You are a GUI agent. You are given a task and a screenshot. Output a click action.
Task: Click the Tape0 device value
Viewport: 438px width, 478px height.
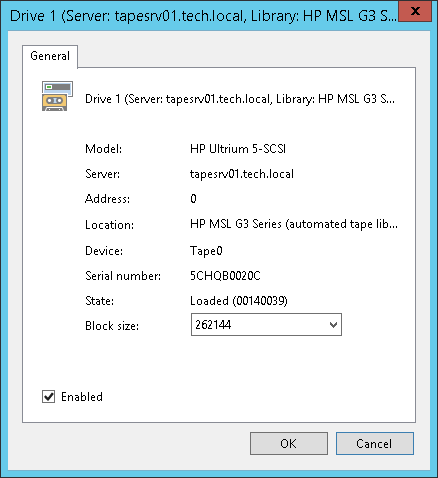206,251
